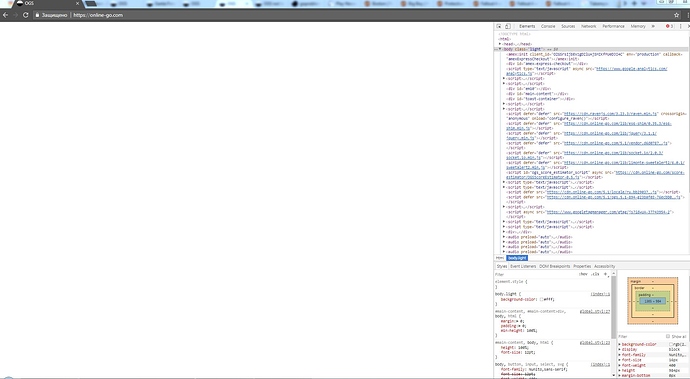Screen dimensions: 690x379
Task: Enable the Show all checkbox
Action: coord(668,336)
